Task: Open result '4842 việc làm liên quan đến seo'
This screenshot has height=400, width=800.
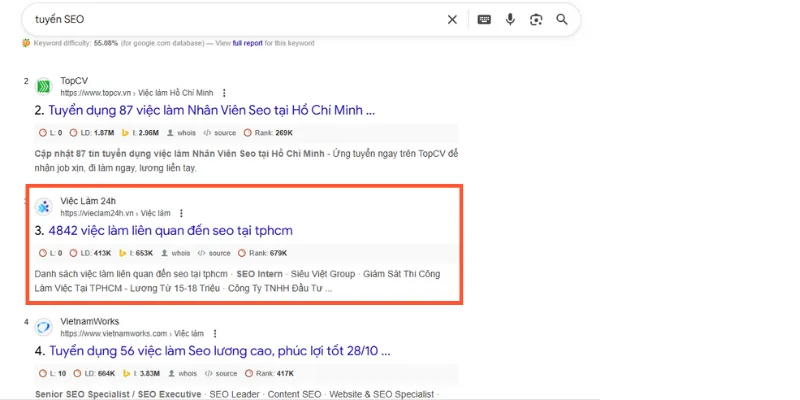Action: 177,231
